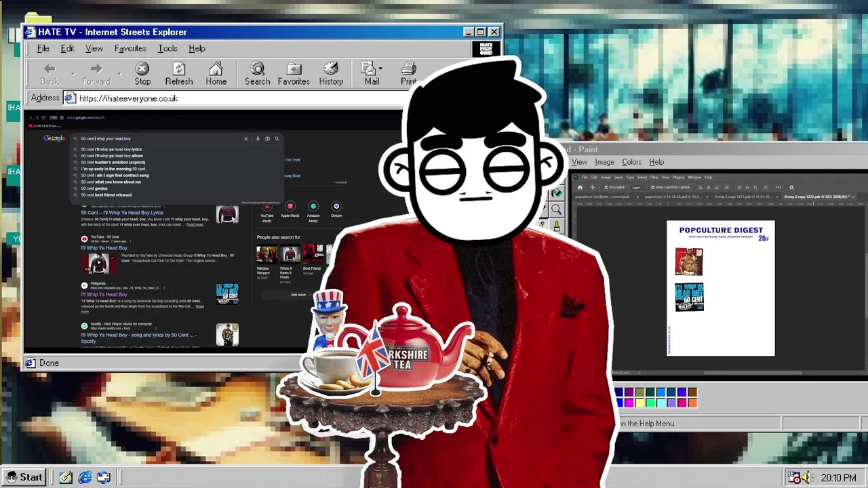Open 'Window Shopper' related search thumbnail
868x488 pixels.
click(267, 254)
